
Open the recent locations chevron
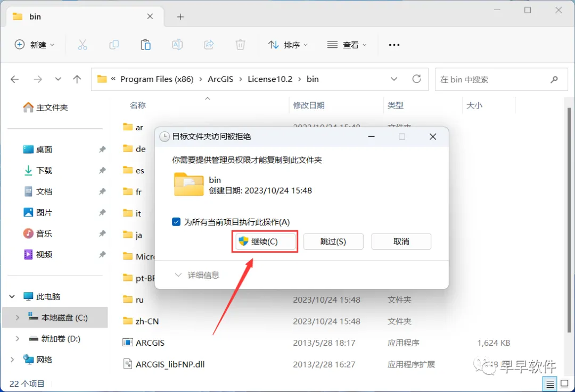coord(57,79)
